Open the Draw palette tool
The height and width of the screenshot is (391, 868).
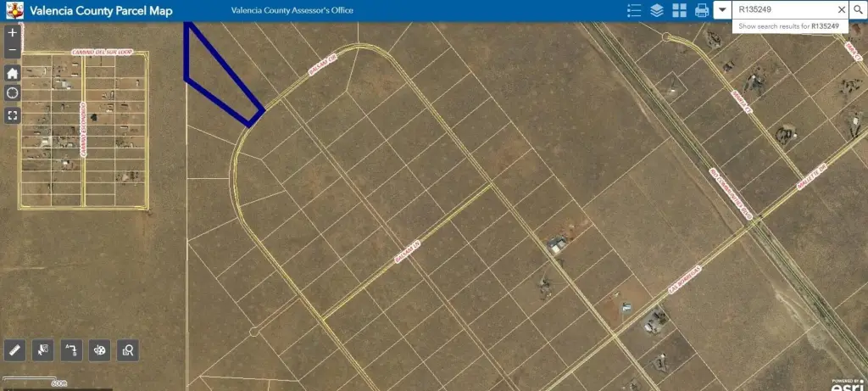100,349
